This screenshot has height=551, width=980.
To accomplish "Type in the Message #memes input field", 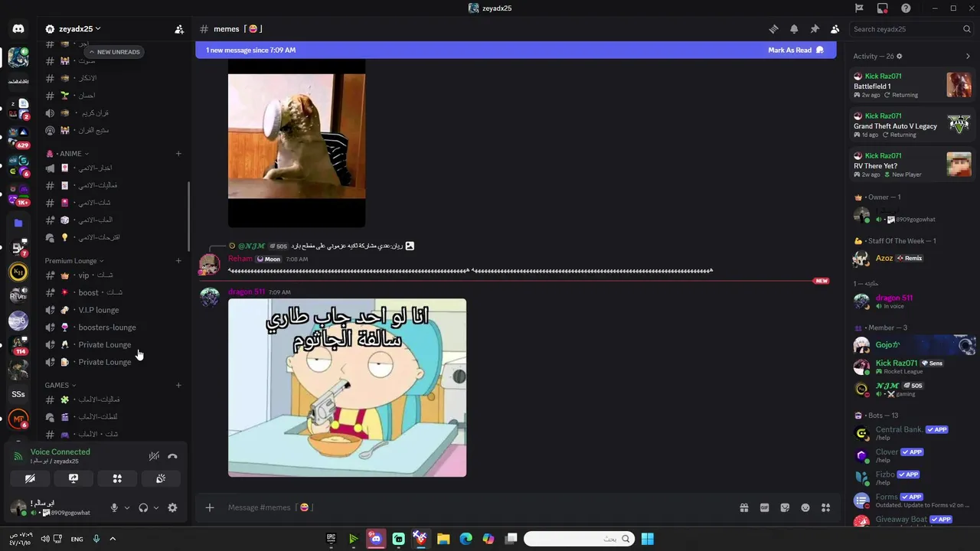I will (x=475, y=507).
